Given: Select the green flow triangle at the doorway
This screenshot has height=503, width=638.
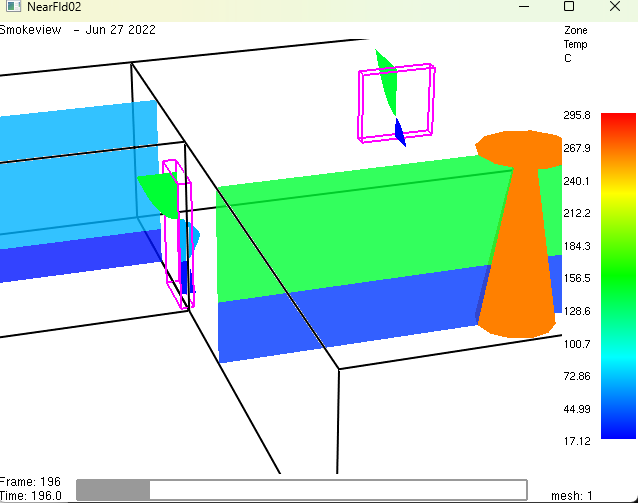Looking at the screenshot, I should 160,193.
